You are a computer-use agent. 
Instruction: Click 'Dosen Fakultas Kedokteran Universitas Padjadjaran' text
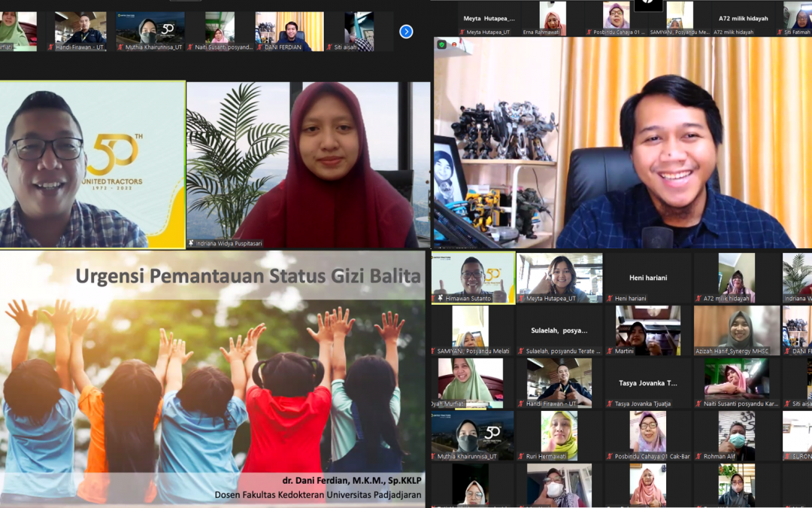318,494
